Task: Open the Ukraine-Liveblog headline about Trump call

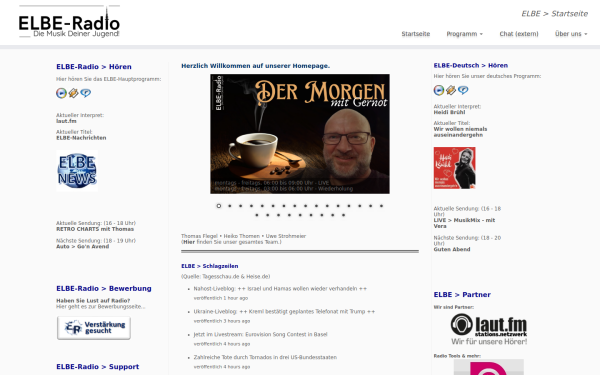Action: pyautogui.click(x=284, y=311)
